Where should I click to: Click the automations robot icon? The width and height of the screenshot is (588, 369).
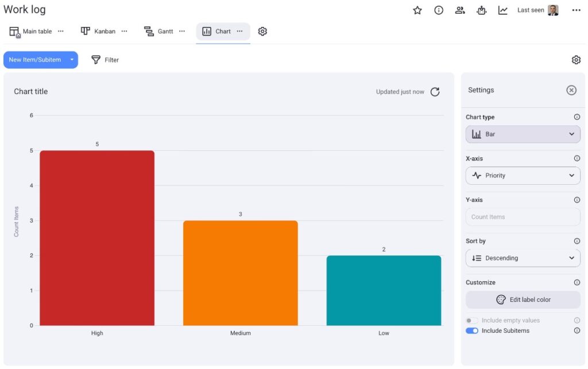coord(481,10)
